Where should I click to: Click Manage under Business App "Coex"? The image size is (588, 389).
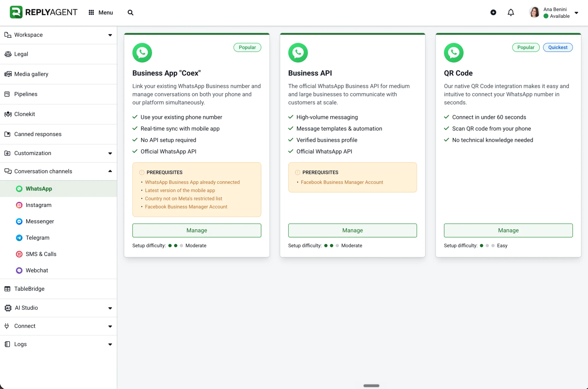click(x=197, y=230)
